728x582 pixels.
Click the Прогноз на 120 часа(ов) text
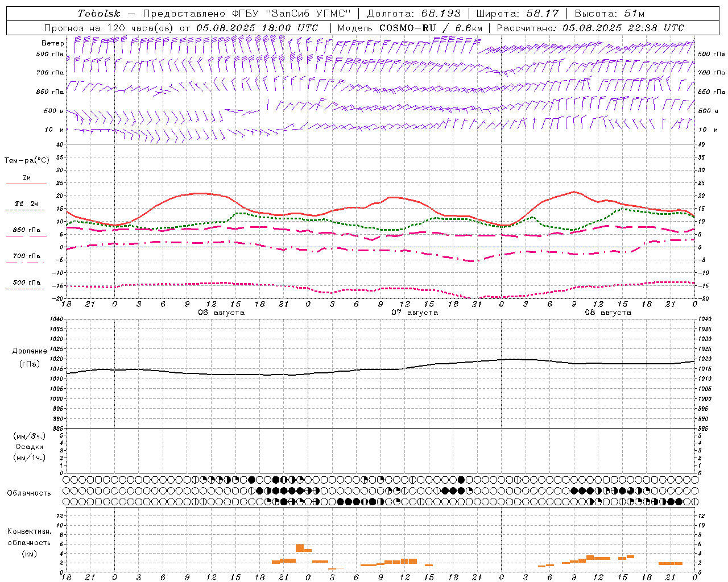(x=110, y=28)
